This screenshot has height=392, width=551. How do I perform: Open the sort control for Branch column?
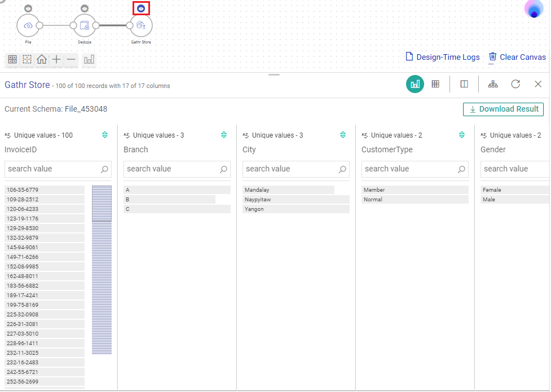pyautogui.click(x=223, y=135)
